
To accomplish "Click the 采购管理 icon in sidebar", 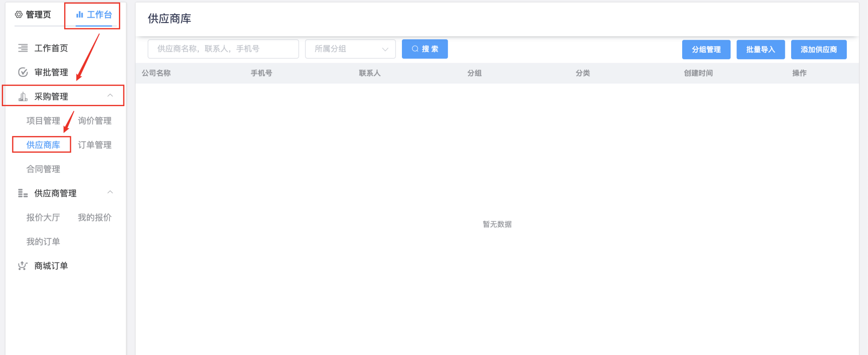I will (23, 96).
